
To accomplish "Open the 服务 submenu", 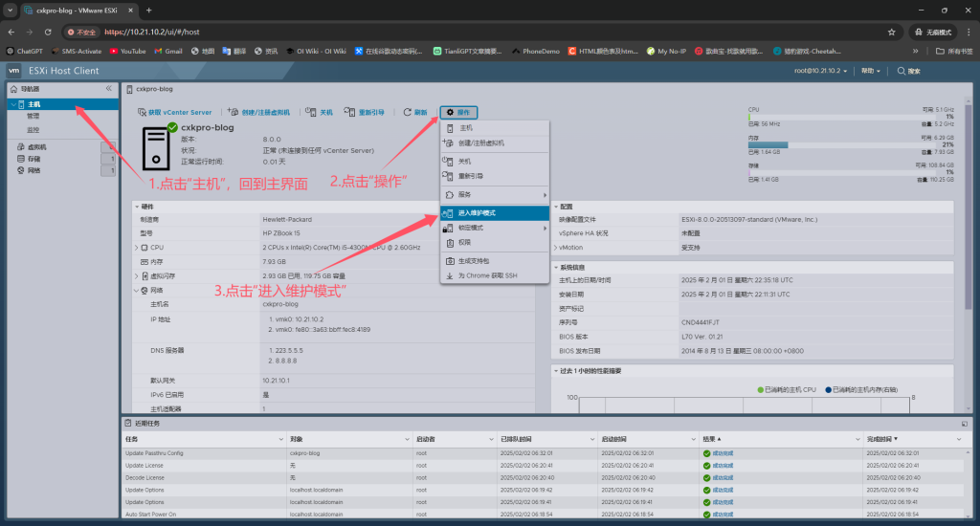I will click(495, 195).
